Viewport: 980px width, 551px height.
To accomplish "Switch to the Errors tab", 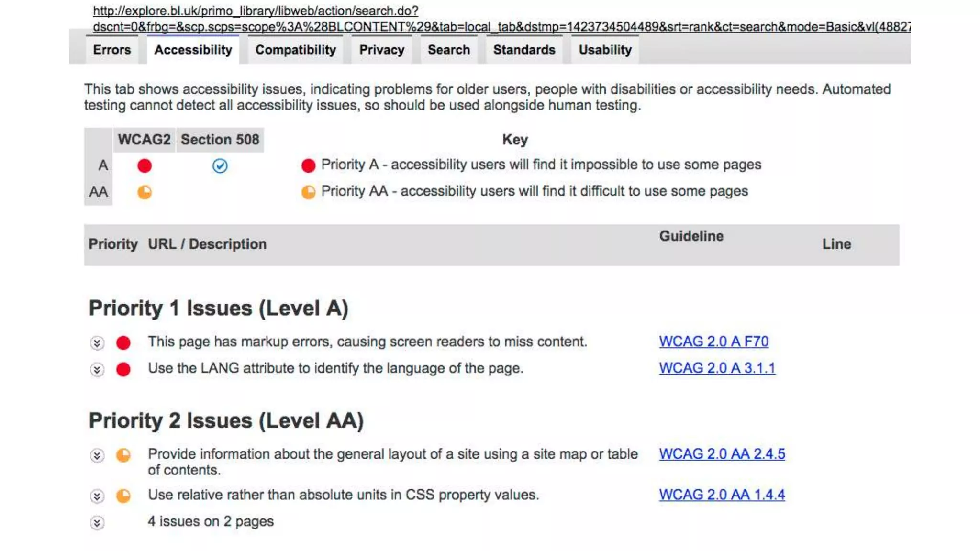I will tap(111, 50).
